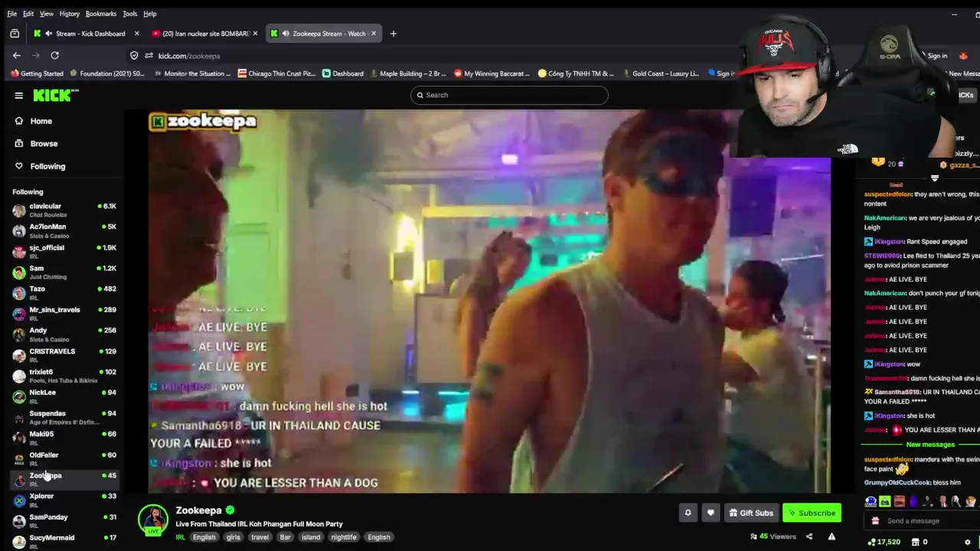Open the Help menu
Viewport: 980px width, 551px height.
(x=150, y=14)
